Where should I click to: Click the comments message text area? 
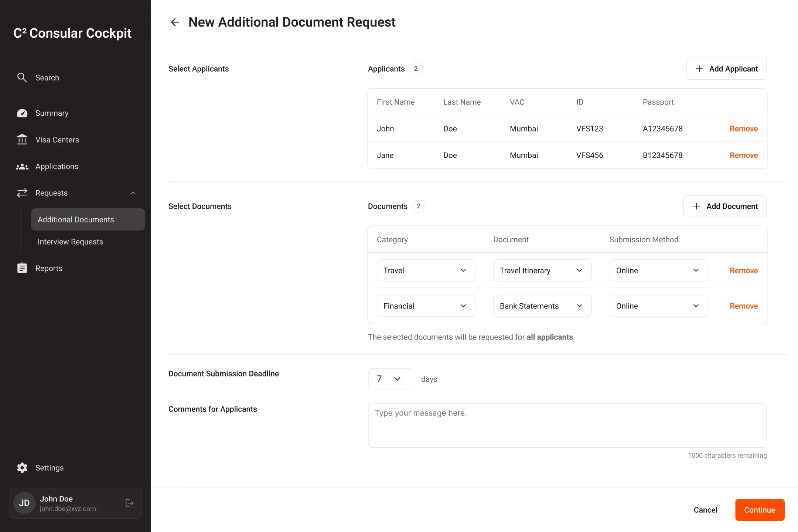[567, 426]
